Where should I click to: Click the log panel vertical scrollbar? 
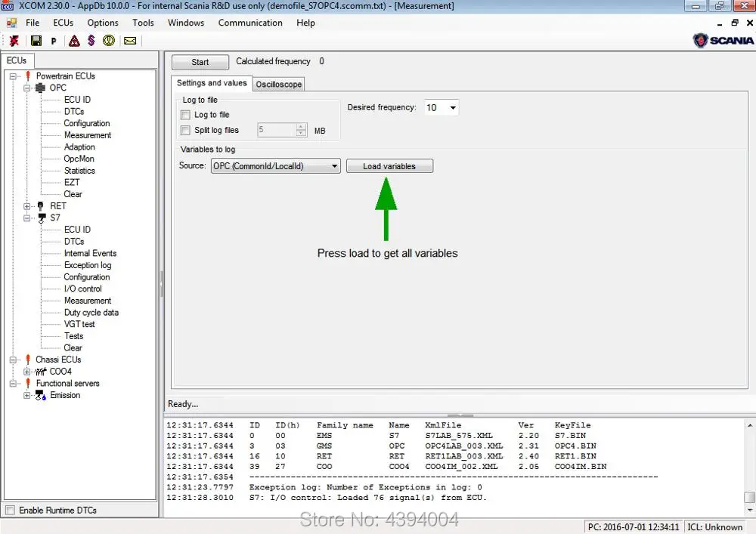pyautogui.click(x=749, y=461)
